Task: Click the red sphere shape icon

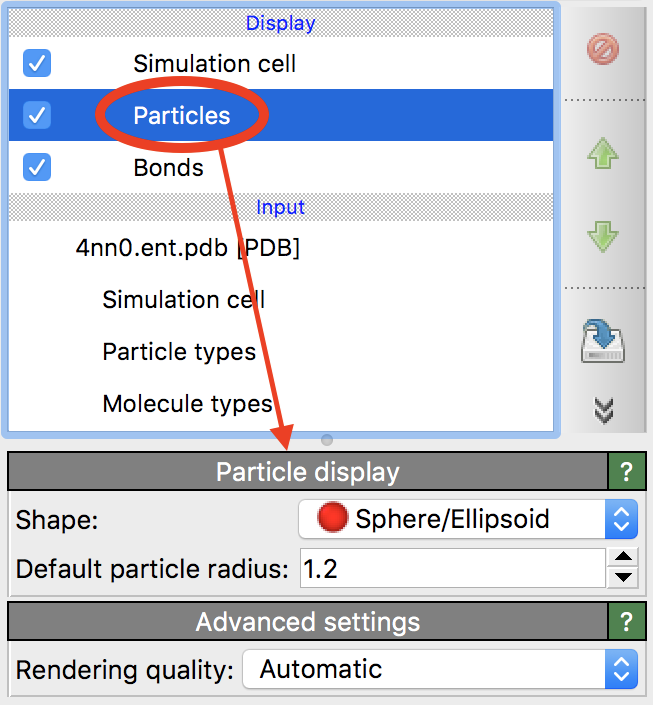Action: pyautogui.click(x=332, y=518)
